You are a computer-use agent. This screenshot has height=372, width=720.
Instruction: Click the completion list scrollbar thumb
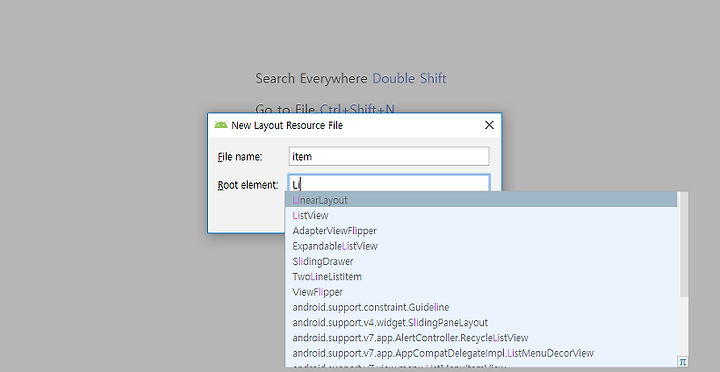[683, 244]
